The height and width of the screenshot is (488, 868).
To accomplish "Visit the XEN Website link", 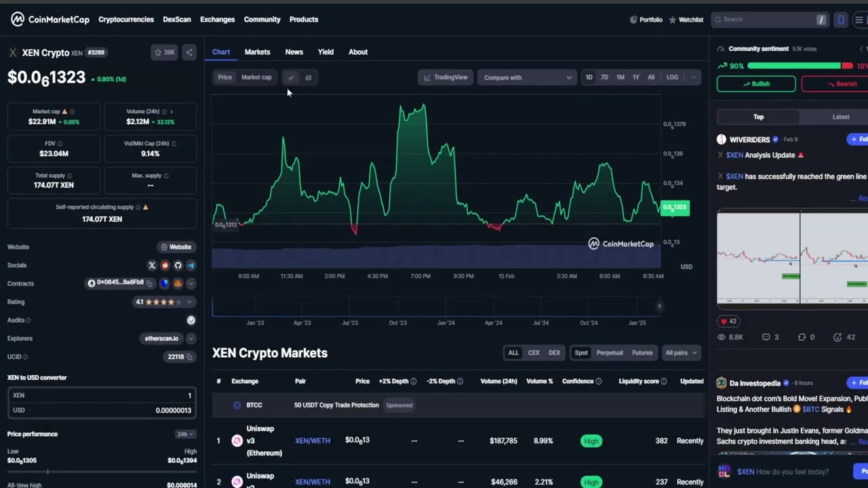I will [176, 247].
